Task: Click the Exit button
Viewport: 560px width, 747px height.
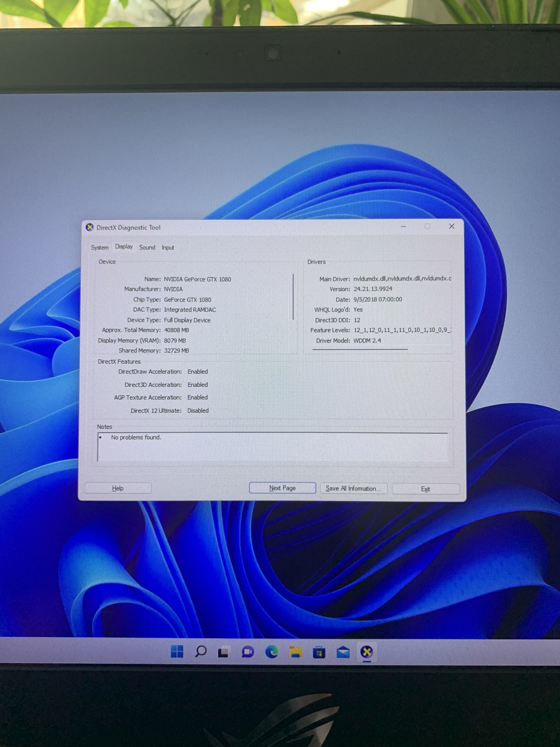Action: pos(425,489)
